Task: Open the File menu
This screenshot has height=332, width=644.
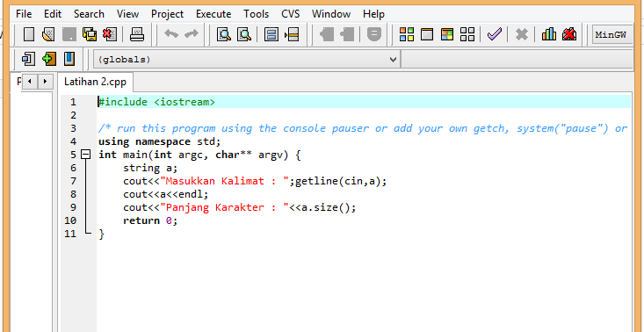Action: (24, 14)
